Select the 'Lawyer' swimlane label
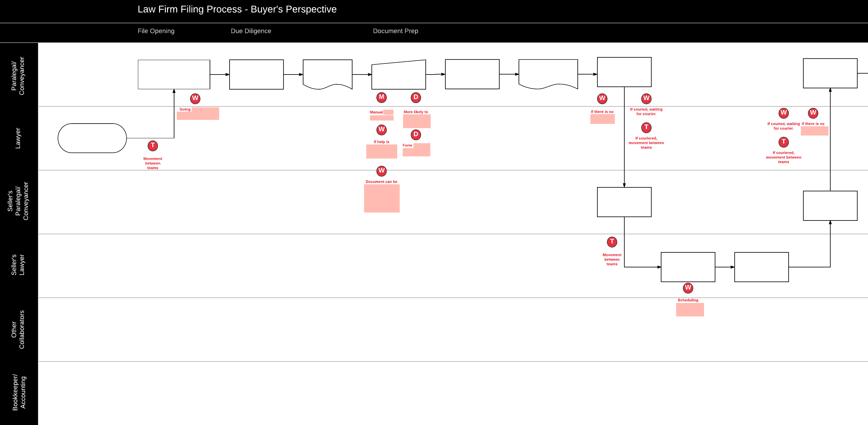 click(18, 138)
